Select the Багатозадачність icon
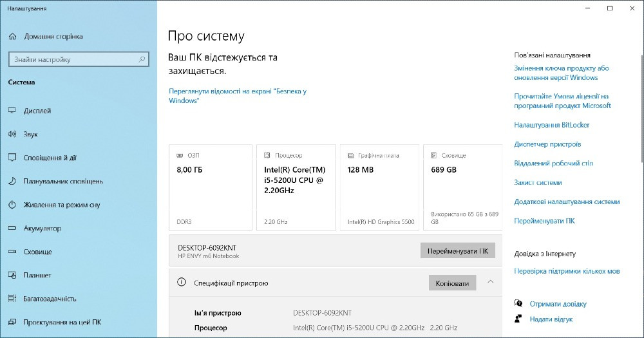 12,299
